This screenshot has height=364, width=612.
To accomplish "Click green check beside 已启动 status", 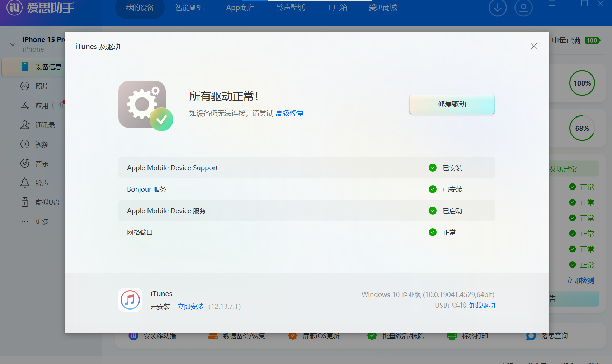I will (433, 211).
